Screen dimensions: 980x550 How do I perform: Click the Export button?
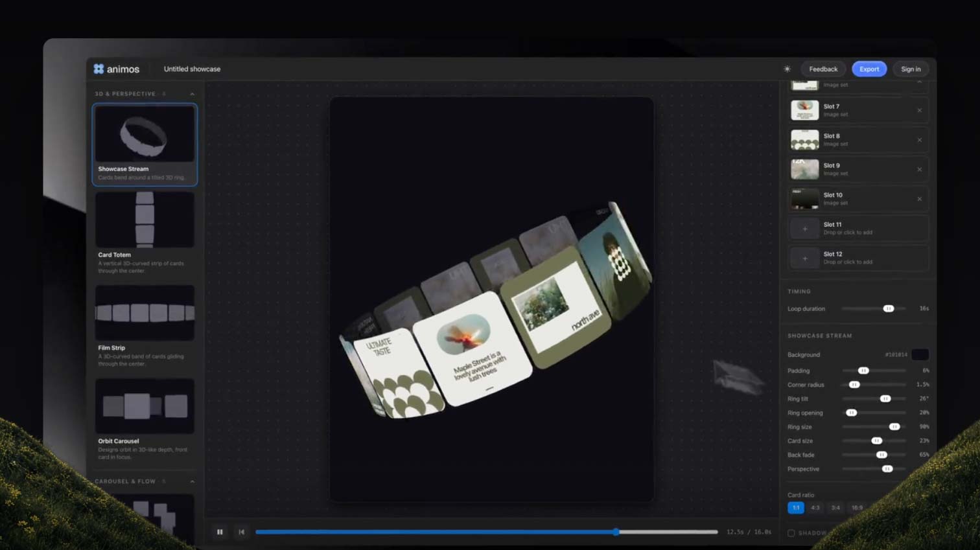point(869,69)
